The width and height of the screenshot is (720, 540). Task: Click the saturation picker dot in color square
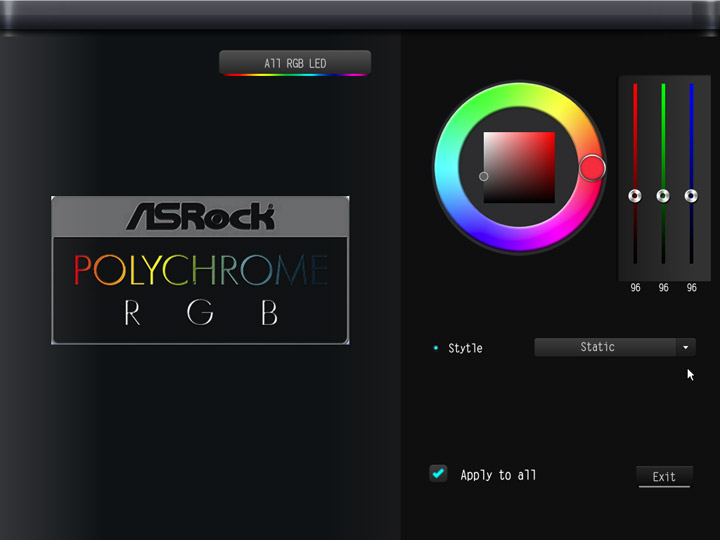pyautogui.click(x=484, y=176)
